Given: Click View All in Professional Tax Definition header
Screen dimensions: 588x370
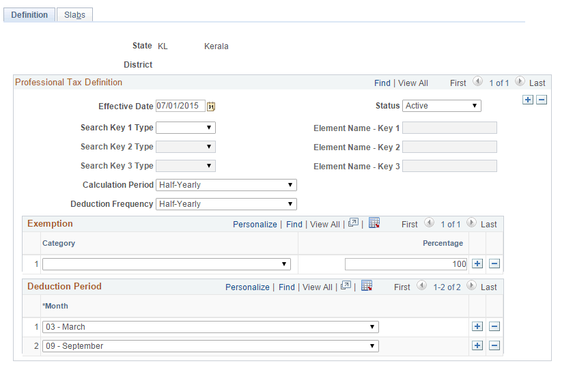Looking at the screenshot, I should click(413, 83).
